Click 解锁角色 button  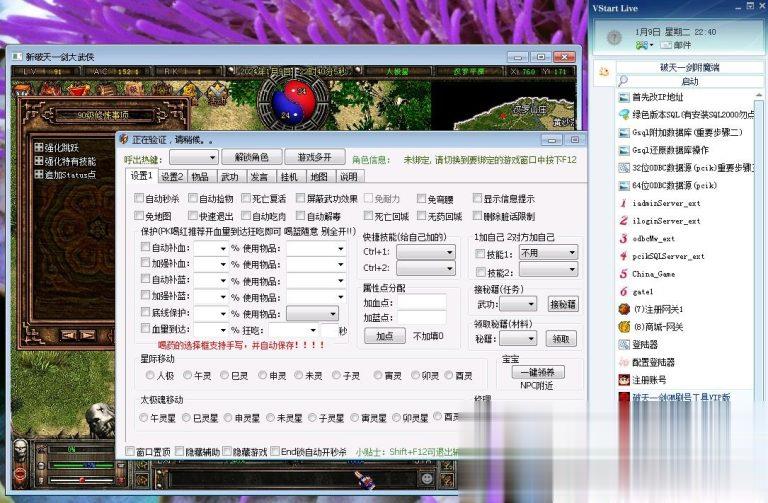point(252,157)
